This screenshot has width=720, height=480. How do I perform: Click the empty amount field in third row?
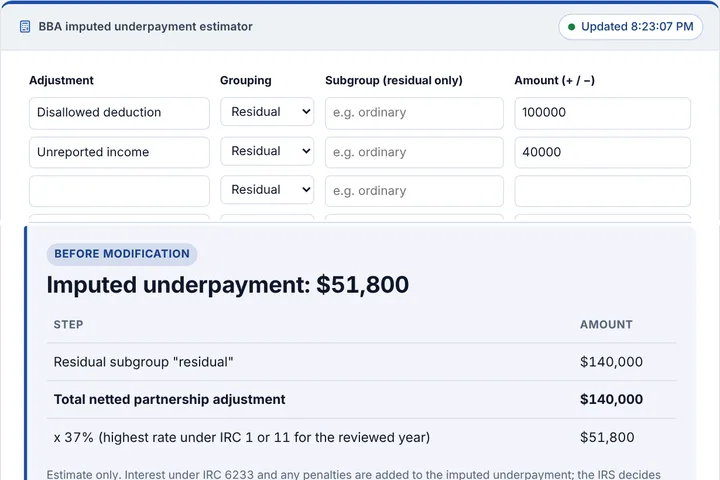pyautogui.click(x=602, y=191)
